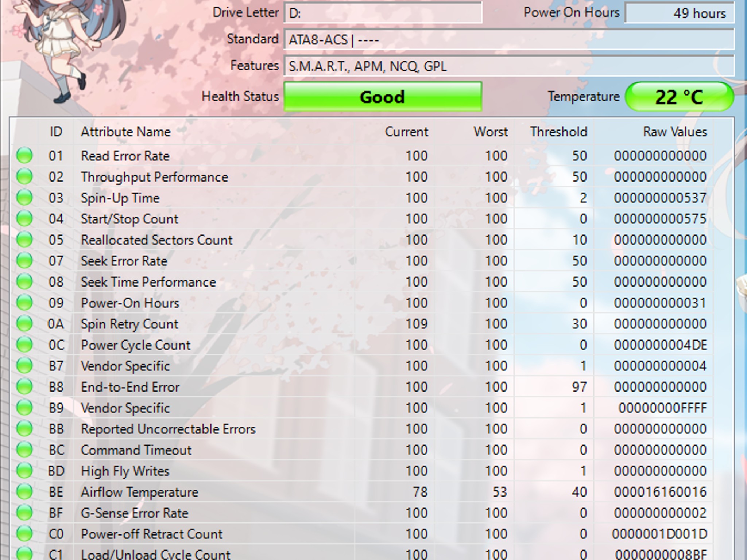This screenshot has height=560, width=747.
Task: Click the green Good health status button
Action: coord(383,97)
